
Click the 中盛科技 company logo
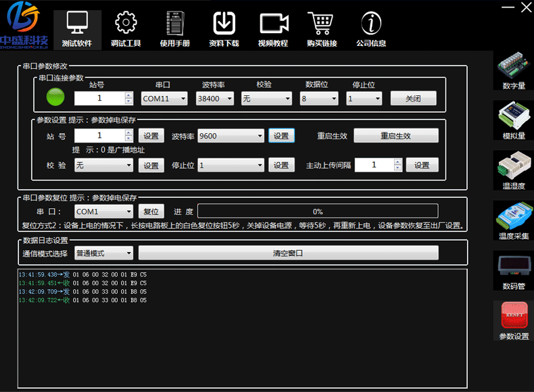24,26
